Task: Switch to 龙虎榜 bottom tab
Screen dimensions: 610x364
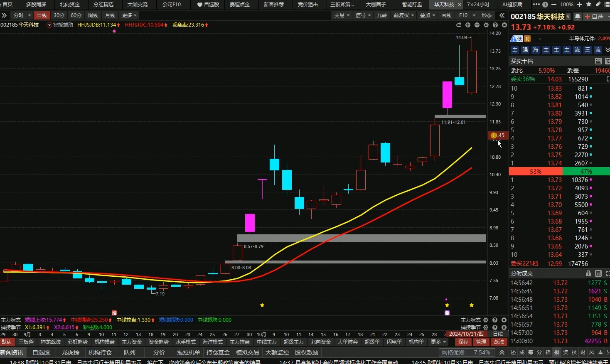Action: pyautogui.click(x=71, y=352)
